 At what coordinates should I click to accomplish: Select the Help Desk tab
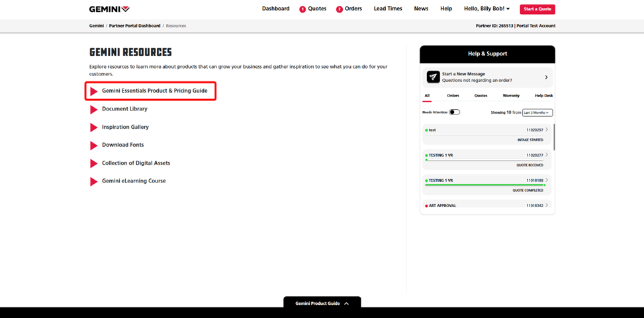pos(543,96)
